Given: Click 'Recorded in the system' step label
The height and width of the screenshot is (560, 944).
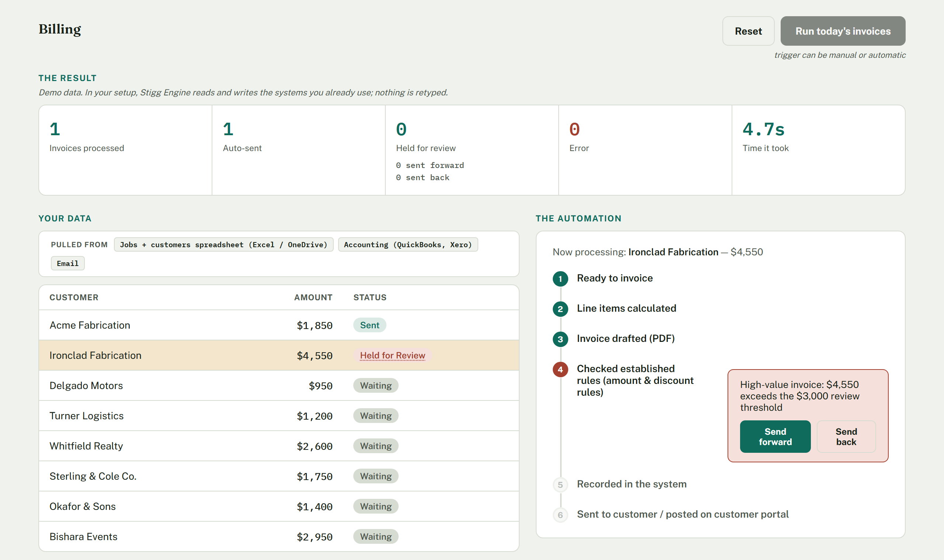Looking at the screenshot, I should tap(632, 484).
